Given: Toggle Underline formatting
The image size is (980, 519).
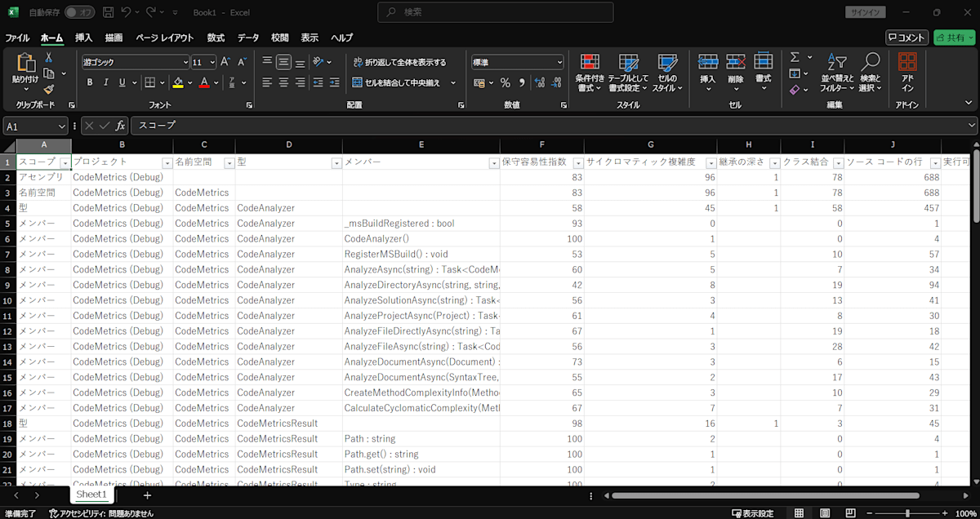Looking at the screenshot, I should [x=122, y=82].
